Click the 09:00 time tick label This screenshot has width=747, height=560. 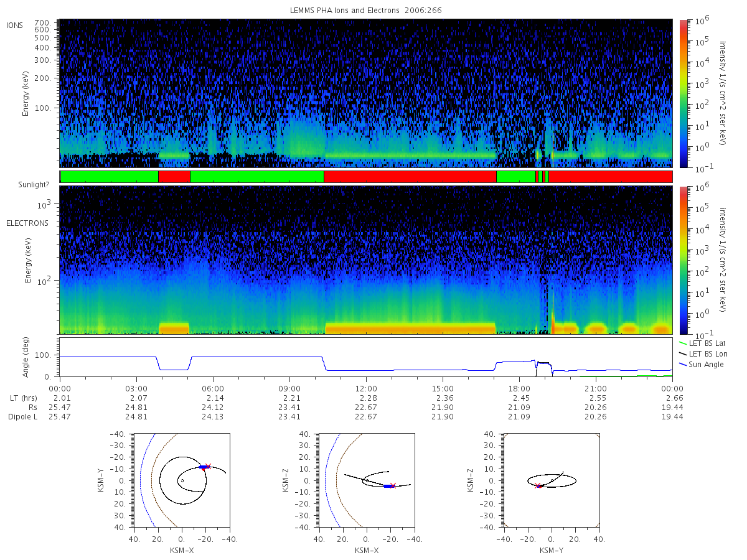[x=289, y=388]
